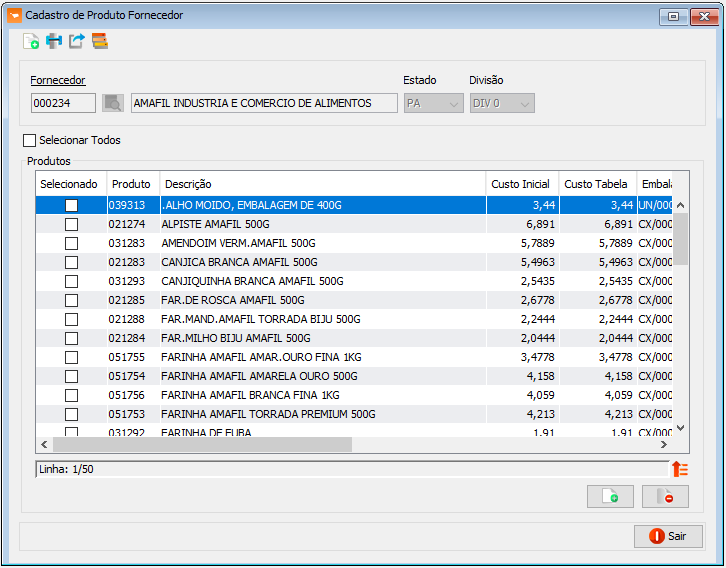Select description FARINHA AMAFIL AMARELA OURO 500G
This screenshot has width=726, height=568.
pos(259,376)
